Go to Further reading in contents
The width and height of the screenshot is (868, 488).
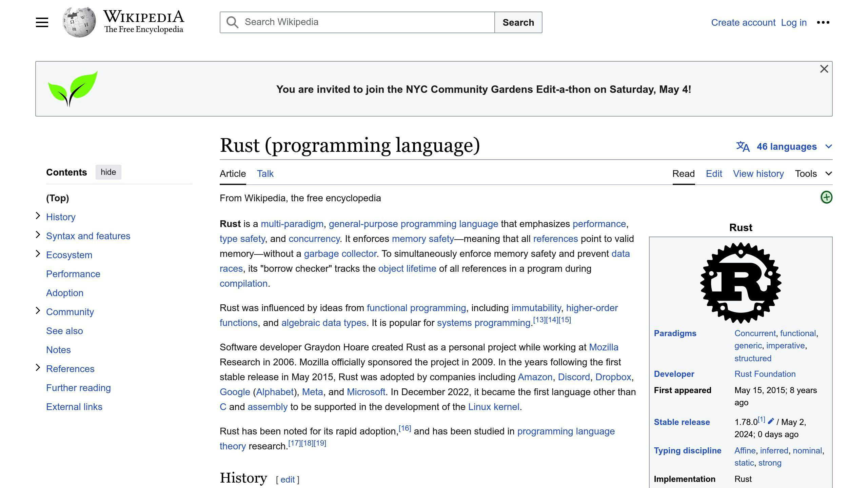[x=78, y=388]
